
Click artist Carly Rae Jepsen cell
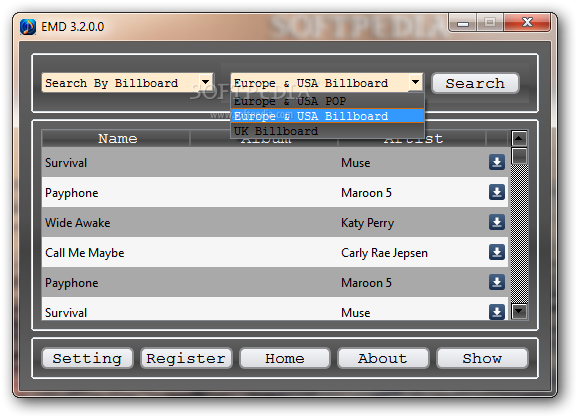(x=384, y=253)
